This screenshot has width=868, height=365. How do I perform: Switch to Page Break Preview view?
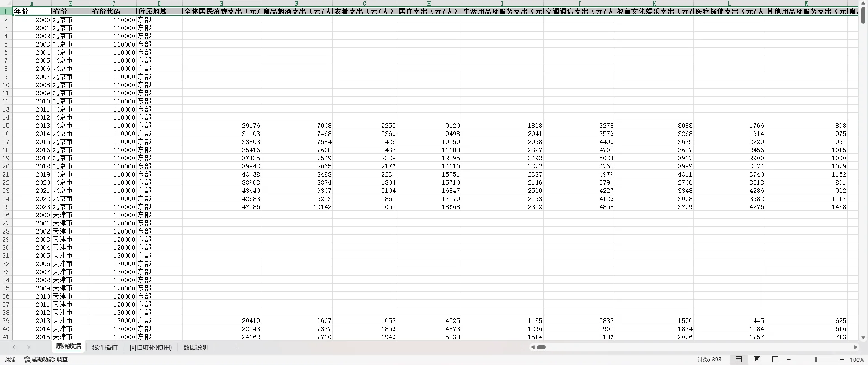point(775,360)
